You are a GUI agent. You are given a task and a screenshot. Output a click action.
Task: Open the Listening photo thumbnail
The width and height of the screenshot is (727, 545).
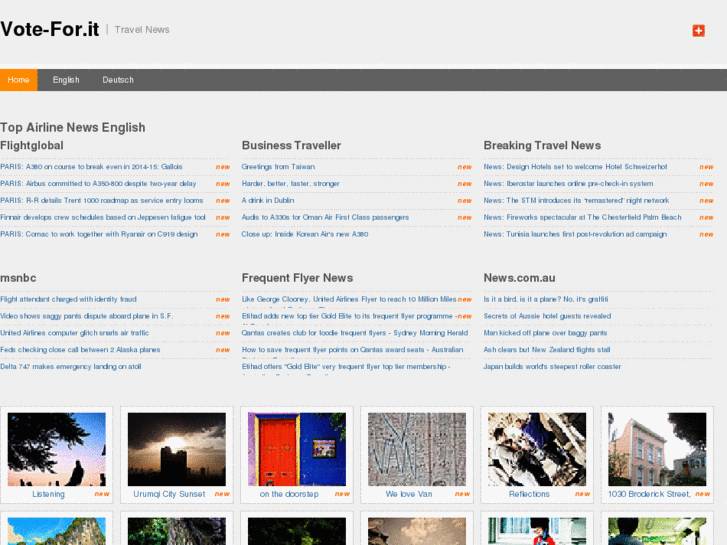click(x=57, y=449)
